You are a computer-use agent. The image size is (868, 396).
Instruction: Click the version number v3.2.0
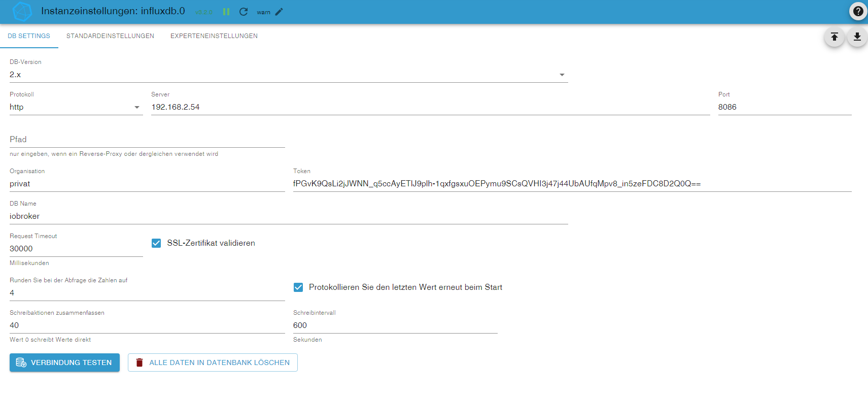pyautogui.click(x=204, y=12)
